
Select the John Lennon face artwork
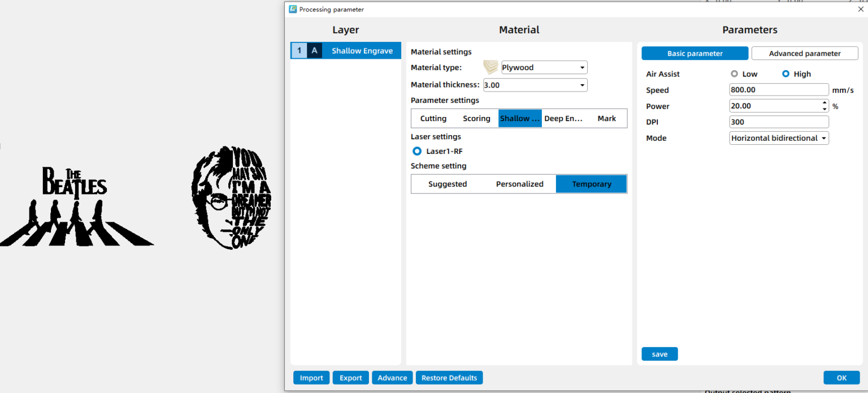coord(232,197)
